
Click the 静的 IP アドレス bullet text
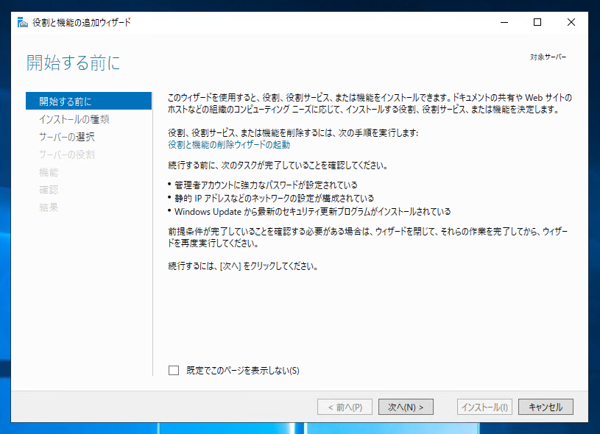tap(274, 198)
